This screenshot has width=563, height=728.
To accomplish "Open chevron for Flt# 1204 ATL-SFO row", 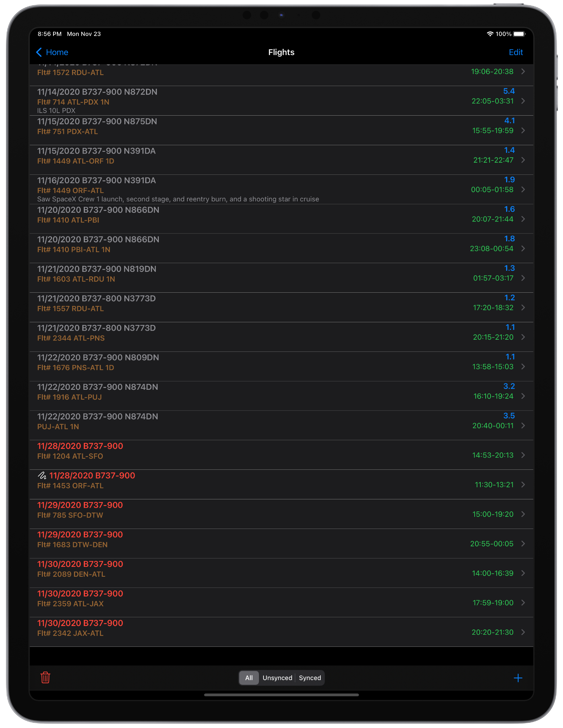I will coord(523,455).
